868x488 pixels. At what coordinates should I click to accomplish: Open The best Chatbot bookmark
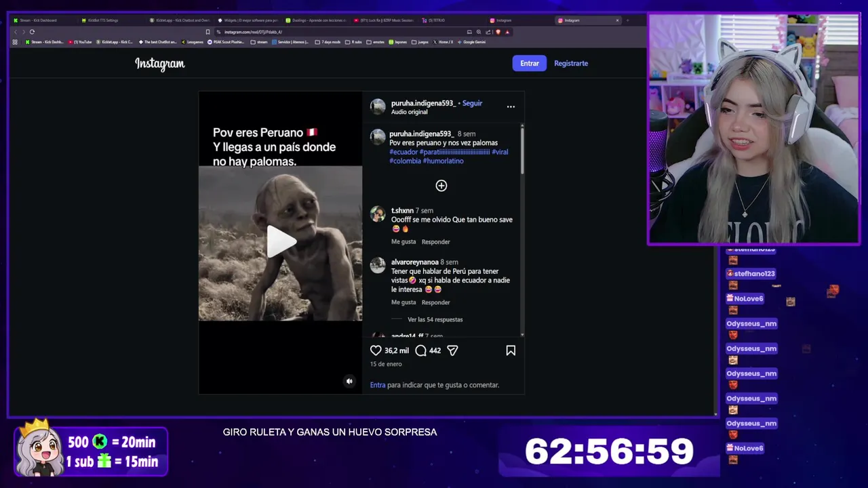pyautogui.click(x=157, y=42)
